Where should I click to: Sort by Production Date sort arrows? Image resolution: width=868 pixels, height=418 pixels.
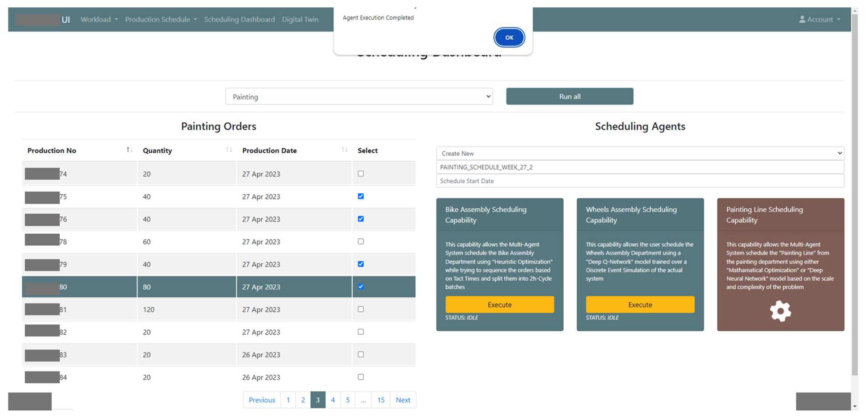[x=344, y=150]
